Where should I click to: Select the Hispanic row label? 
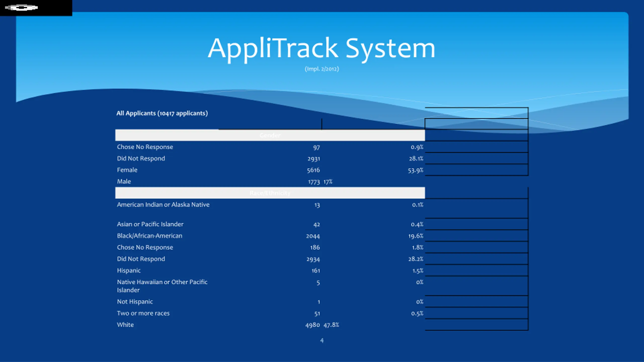129,271
